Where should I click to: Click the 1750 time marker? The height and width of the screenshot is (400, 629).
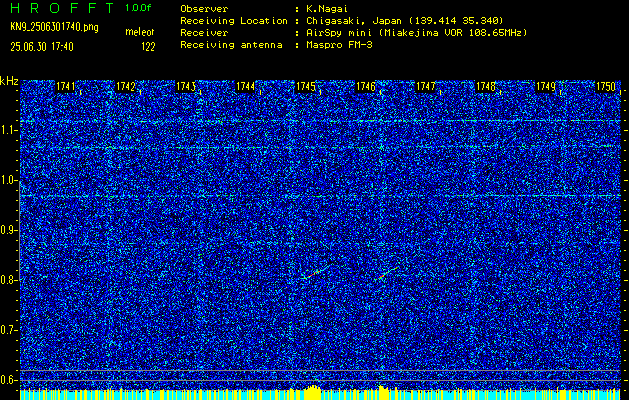pos(606,86)
